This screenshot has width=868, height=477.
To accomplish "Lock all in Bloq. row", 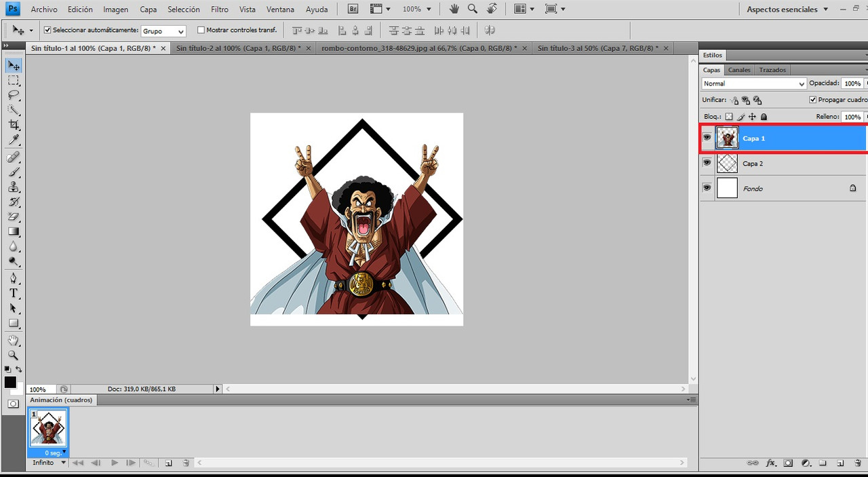I will pos(764,117).
